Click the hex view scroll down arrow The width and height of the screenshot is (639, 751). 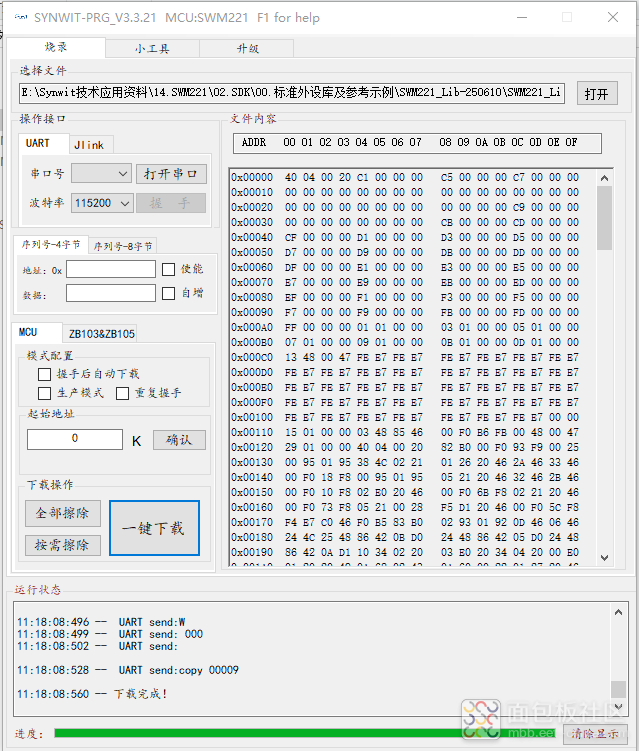605,558
